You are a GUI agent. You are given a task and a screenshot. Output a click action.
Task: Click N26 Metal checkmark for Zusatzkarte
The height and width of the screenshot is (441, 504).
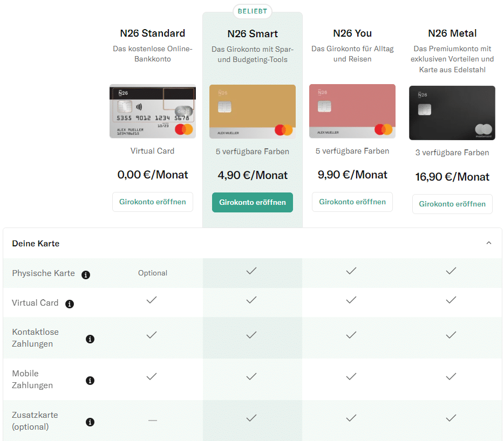[451, 418]
